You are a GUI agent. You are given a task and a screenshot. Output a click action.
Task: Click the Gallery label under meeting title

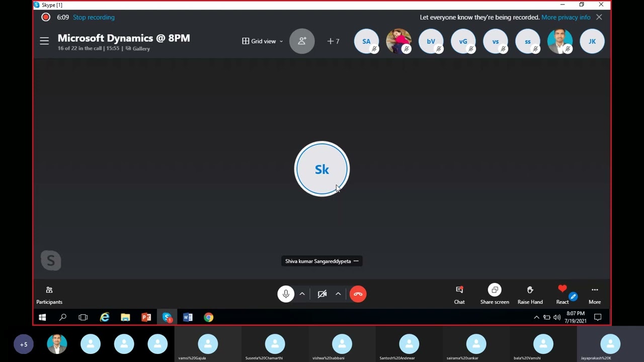[137, 49]
